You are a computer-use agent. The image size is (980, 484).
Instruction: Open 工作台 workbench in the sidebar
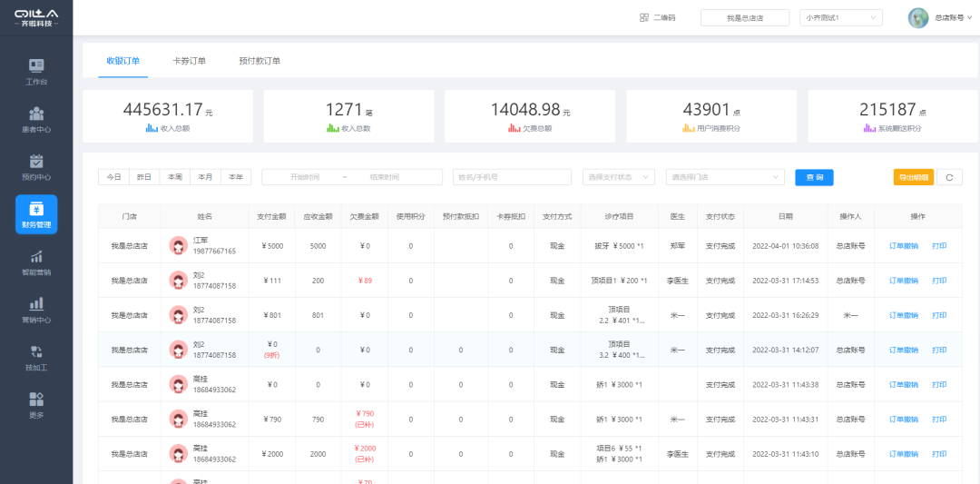pyautogui.click(x=36, y=72)
